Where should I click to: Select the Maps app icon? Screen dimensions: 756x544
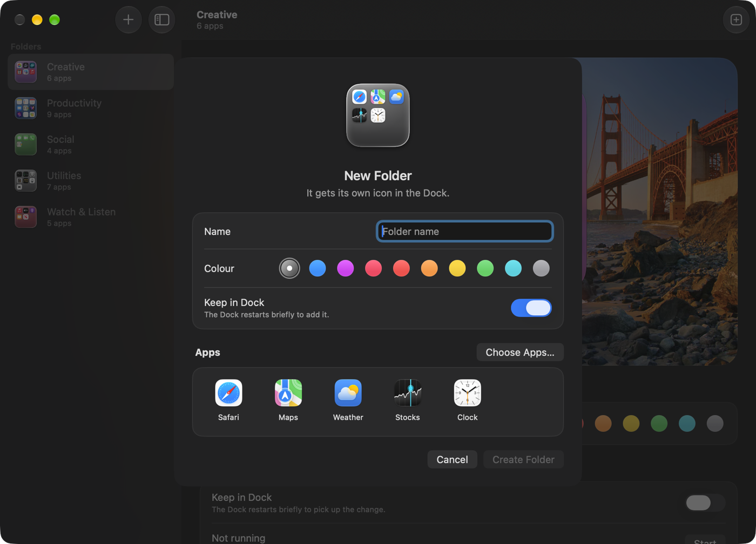point(288,393)
